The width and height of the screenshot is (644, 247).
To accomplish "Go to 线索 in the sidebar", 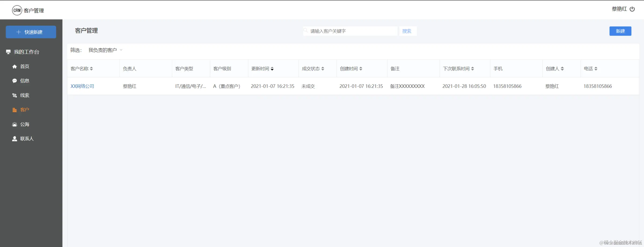I will pos(25,95).
